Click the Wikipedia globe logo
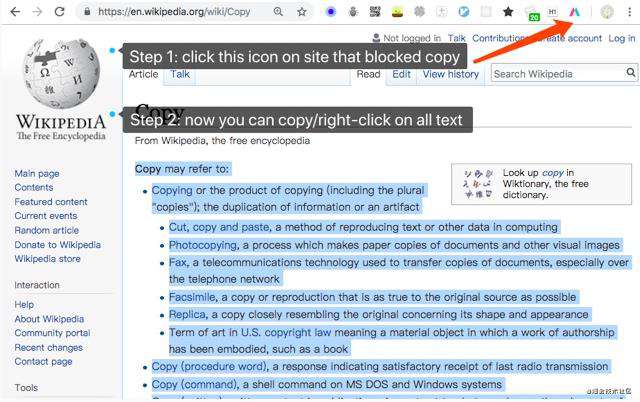Viewport: 640px width, 402px height. [x=61, y=73]
